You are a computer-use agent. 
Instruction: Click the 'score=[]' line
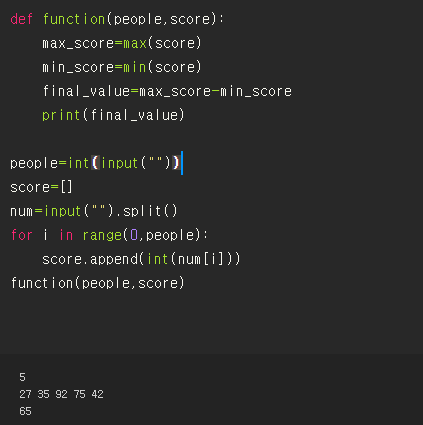[41, 187]
